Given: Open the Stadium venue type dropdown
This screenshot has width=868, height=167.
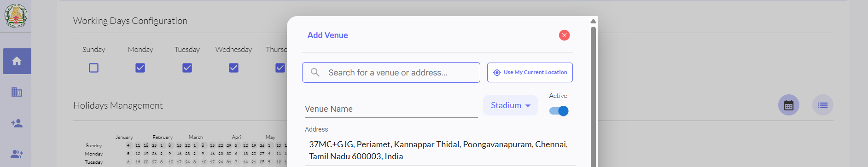Looking at the screenshot, I should [x=510, y=105].
